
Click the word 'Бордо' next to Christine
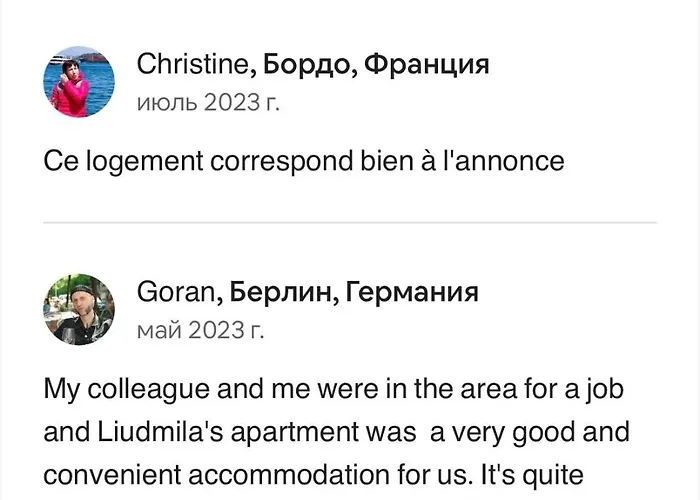pos(307,66)
